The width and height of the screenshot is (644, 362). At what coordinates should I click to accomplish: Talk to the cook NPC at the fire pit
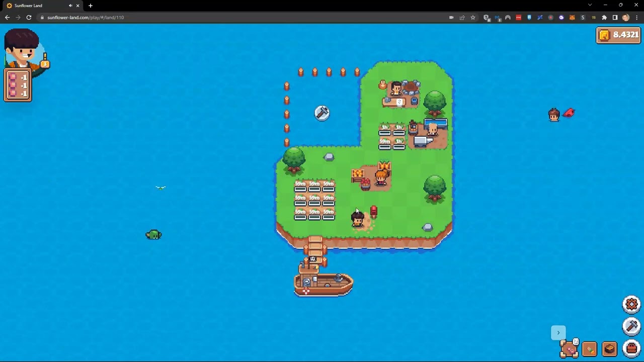click(396, 89)
